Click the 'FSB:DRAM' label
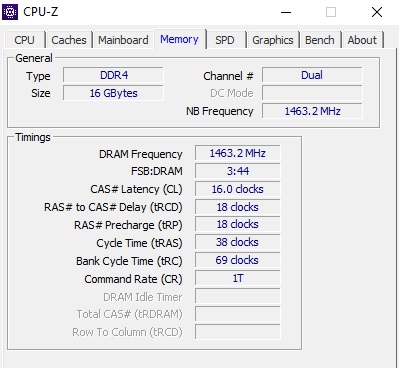 pos(156,171)
